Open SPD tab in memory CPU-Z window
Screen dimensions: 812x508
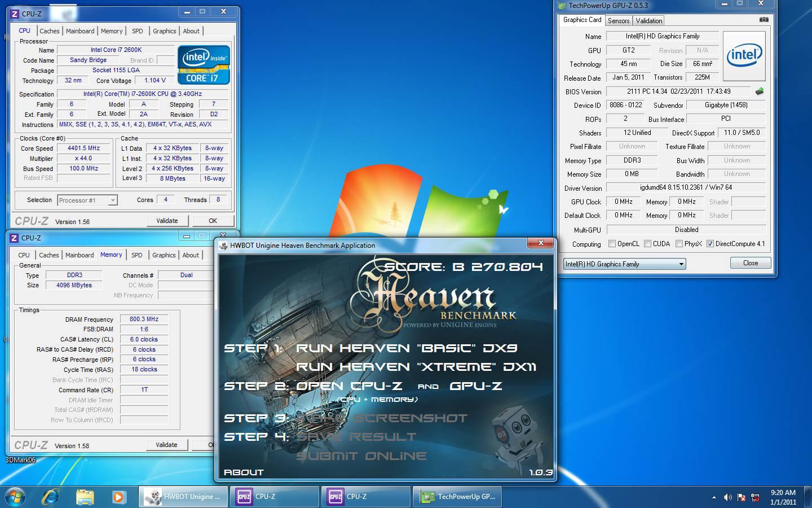(x=136, y=255)
